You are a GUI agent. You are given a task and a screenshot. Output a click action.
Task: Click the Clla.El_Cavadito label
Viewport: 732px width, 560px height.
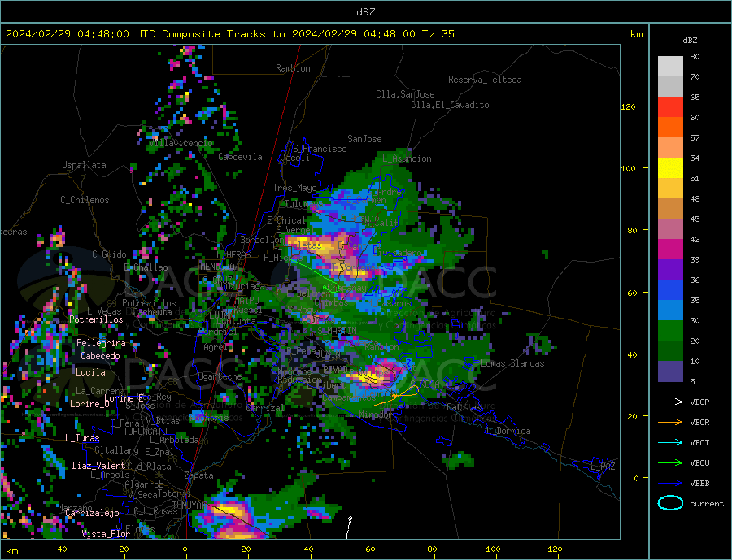[x=450, y=105]
